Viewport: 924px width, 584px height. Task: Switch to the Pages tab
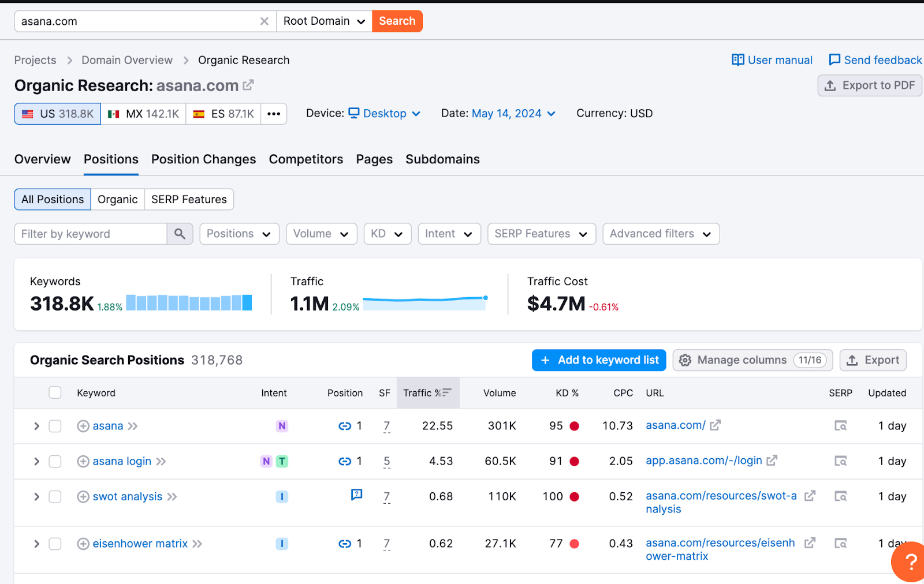[x=374, y=159]
